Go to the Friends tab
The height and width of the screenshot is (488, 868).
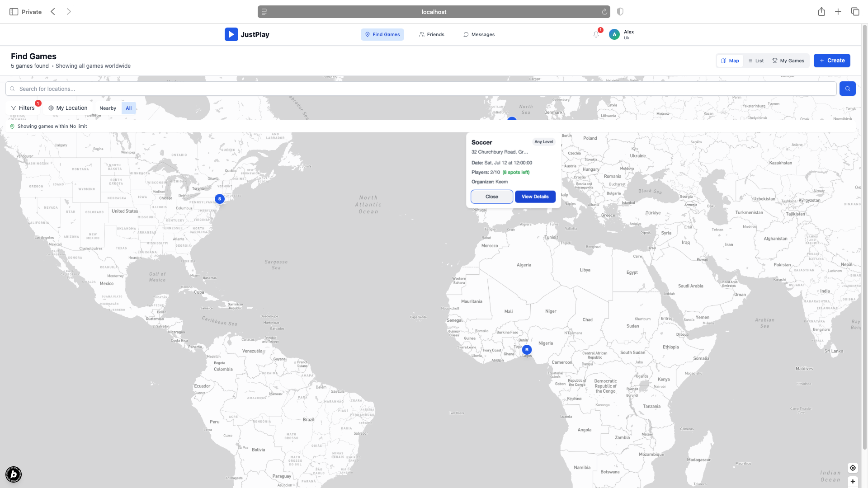(x=431, y=34)
